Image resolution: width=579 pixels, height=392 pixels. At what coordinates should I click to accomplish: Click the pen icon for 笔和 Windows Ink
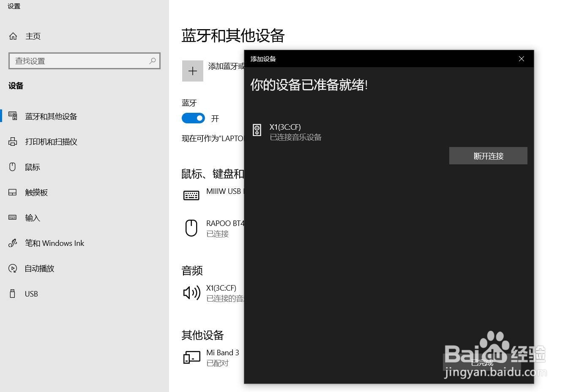[x=13, y=243]
